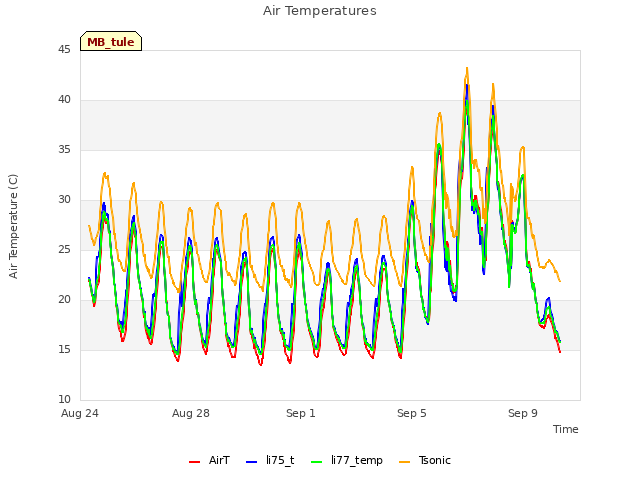Click the highest orange Tsonic peak above 40

pos(467,69)
